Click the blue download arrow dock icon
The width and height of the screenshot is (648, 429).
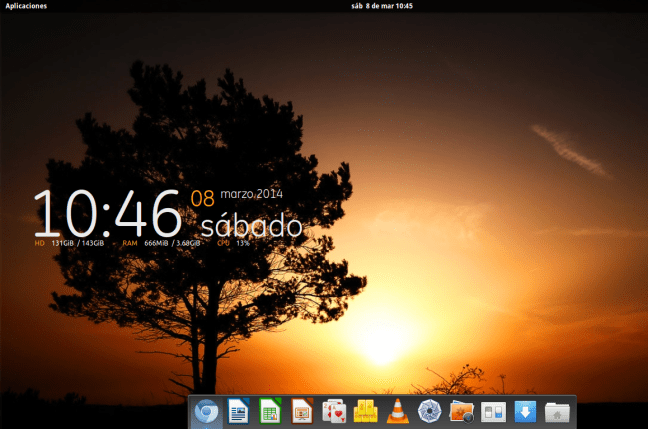525,411
